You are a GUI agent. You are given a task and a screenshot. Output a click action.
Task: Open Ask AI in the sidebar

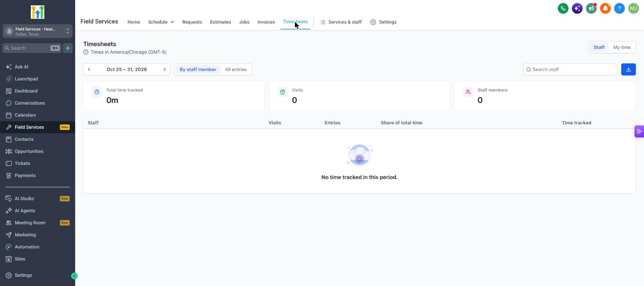coord(37,67)
